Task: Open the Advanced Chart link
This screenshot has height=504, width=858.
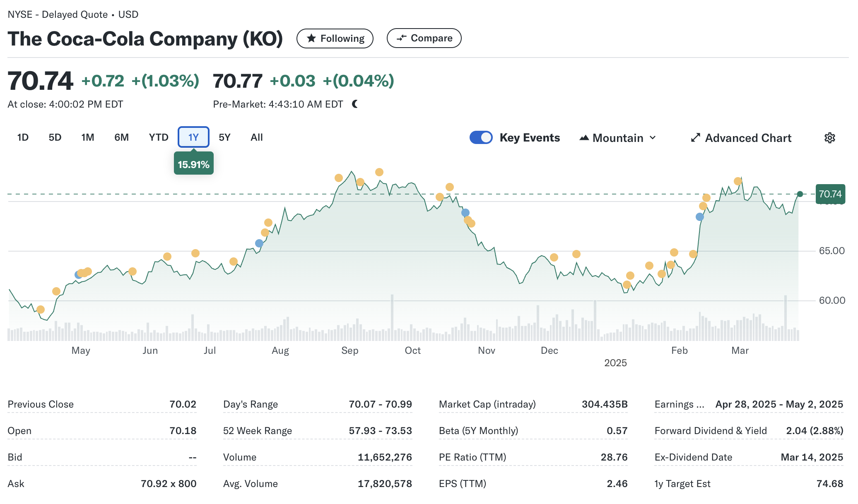Action: [x=748, y=138]
